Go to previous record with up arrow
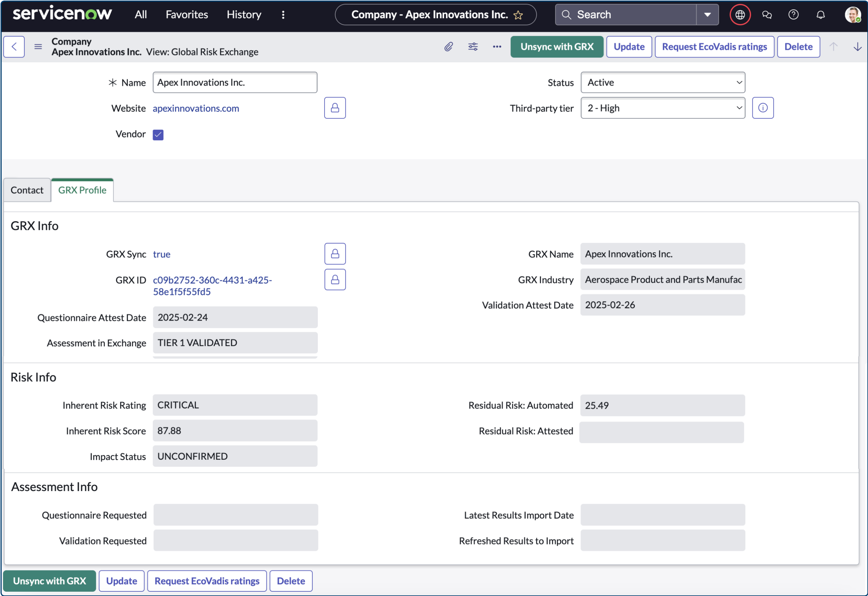This screenshot has height=596, width=868. 834,47
